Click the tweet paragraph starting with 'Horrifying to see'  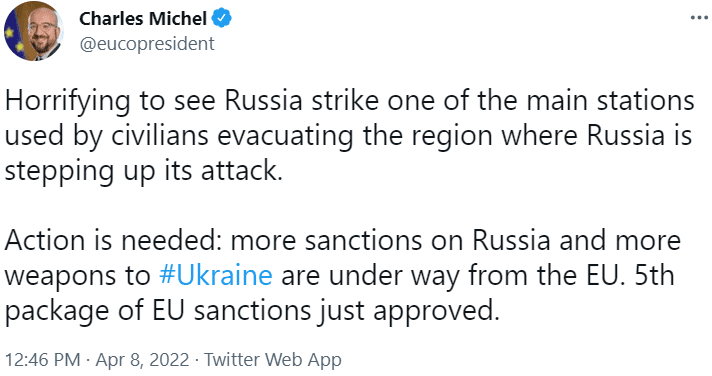[350, 135]
